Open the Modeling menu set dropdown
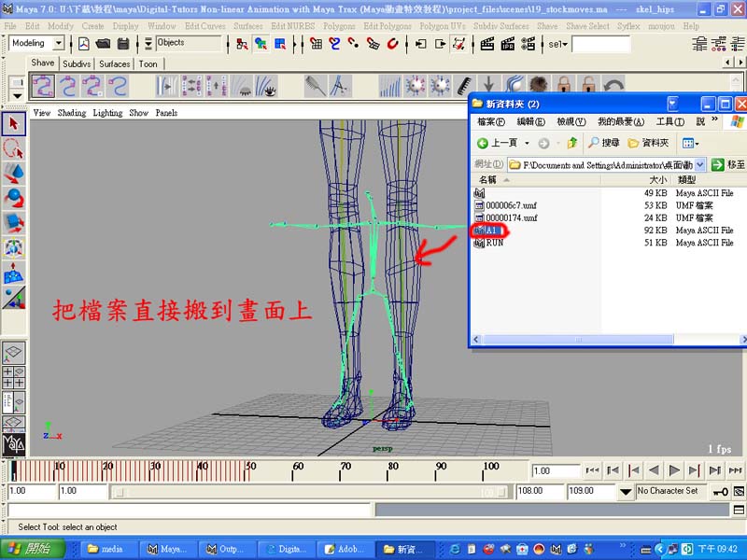This screenshot has width=747, height=560. 58,43
